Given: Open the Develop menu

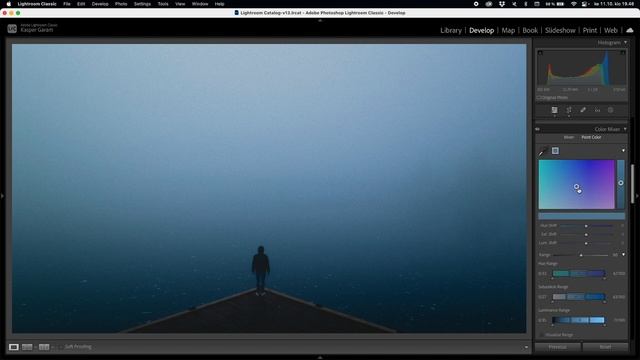Looking at the screenshot, I should [x=100, y=4].
